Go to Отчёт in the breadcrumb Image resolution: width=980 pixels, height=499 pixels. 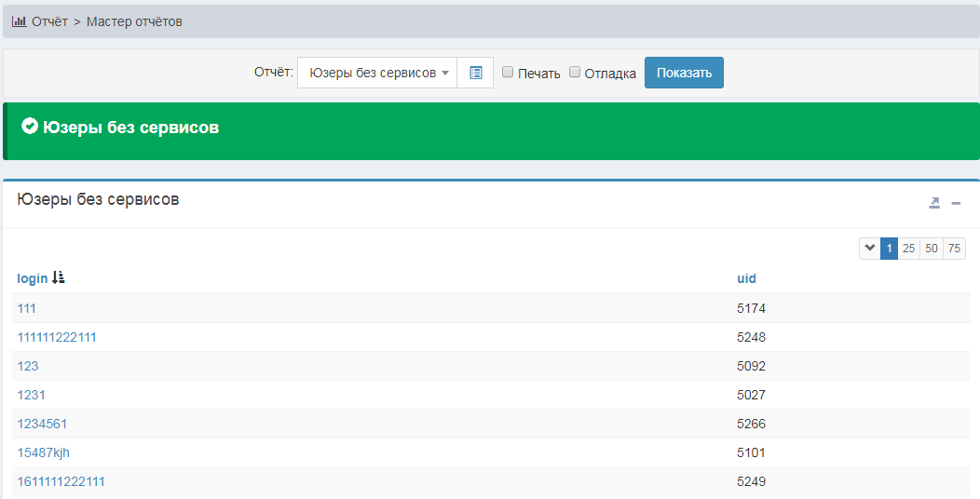[x=49, y=21]
